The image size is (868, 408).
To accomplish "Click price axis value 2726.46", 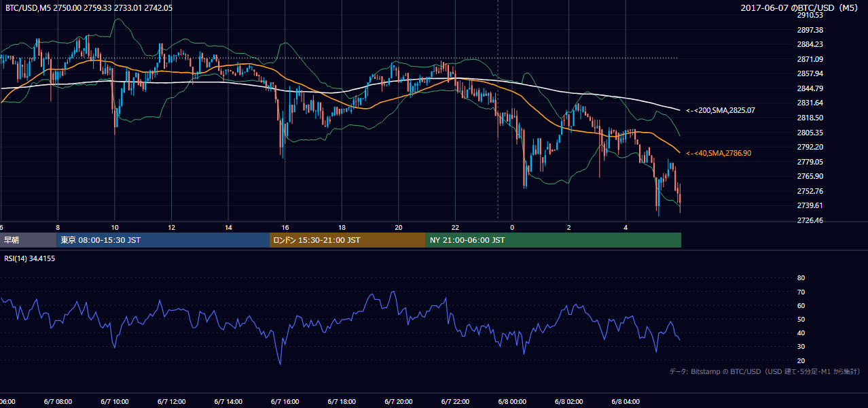I will click(x=810, y=220).
